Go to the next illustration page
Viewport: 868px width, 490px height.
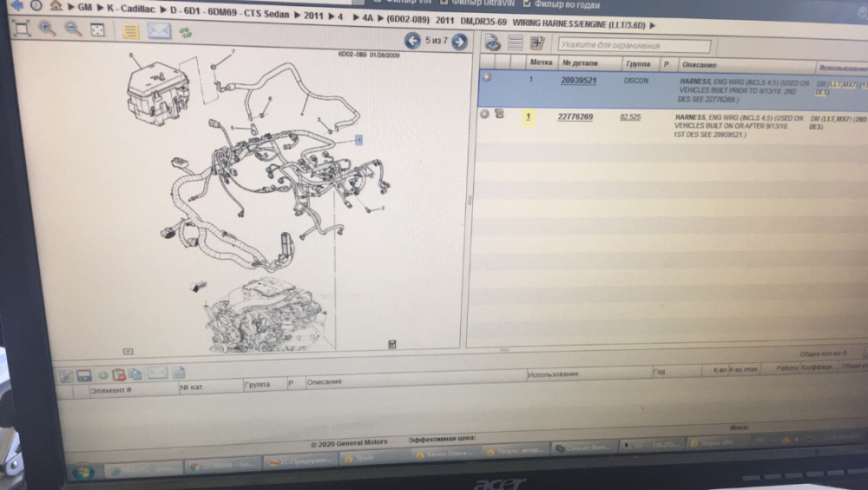pyautogui.click(x=459, y=41)
